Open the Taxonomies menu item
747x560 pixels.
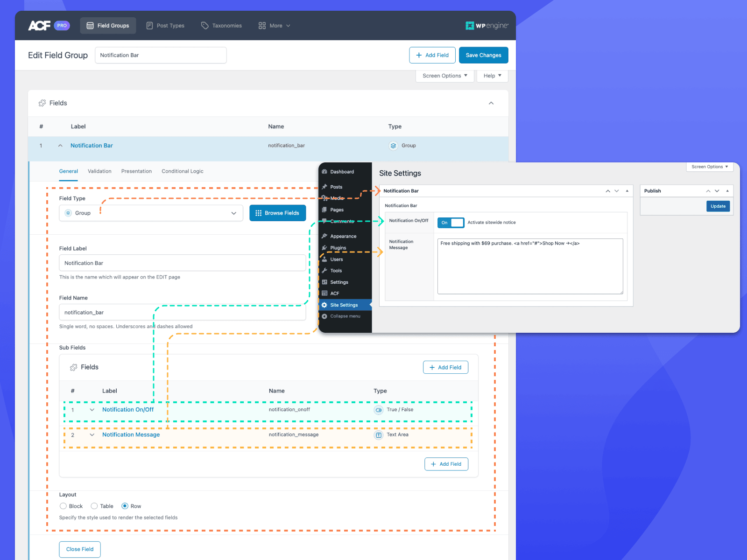[221, 26]
